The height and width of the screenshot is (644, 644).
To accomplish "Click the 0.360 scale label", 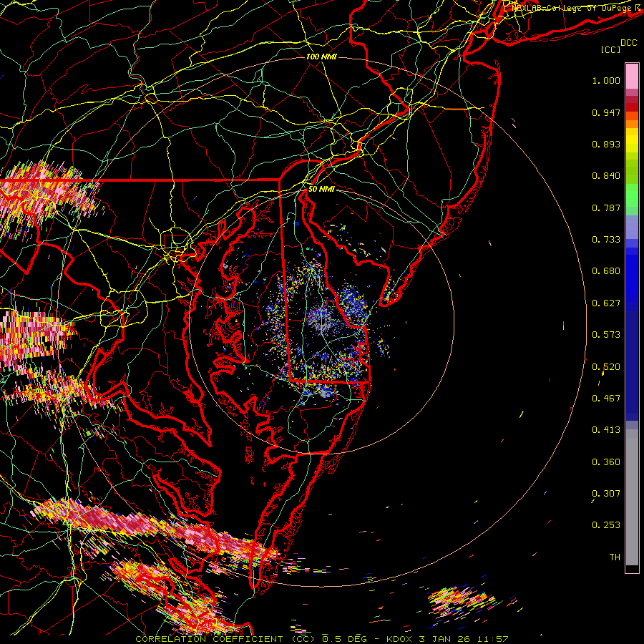I will coord(606,462).
